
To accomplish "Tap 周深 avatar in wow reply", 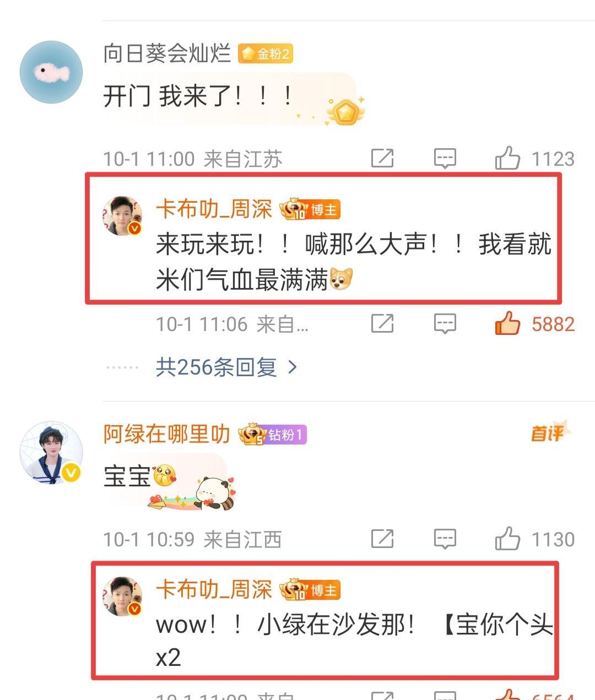I will tap(122, 596).
